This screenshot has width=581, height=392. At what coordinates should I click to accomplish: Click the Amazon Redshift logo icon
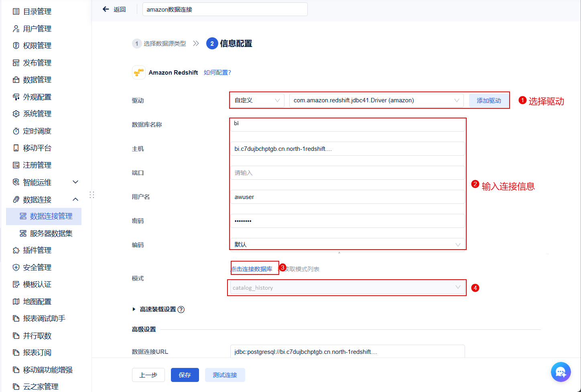click(x=139, y=73)
